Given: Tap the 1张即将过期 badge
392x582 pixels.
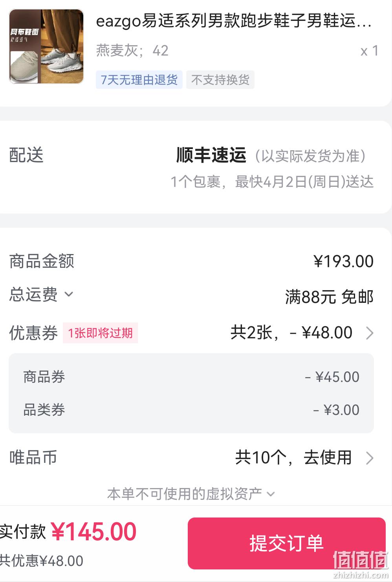Looking at the screenshot, I should pyautogui.click(x=100, y=333).
